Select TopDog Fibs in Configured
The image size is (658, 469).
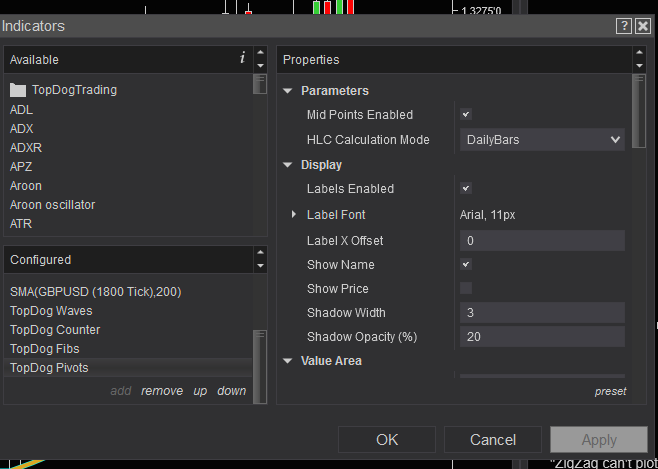pos(44,349)
